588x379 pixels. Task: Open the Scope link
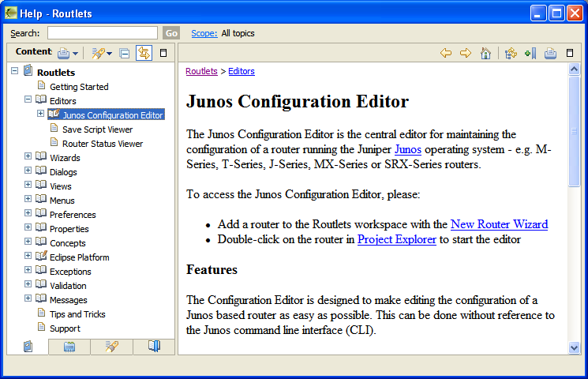204,33
